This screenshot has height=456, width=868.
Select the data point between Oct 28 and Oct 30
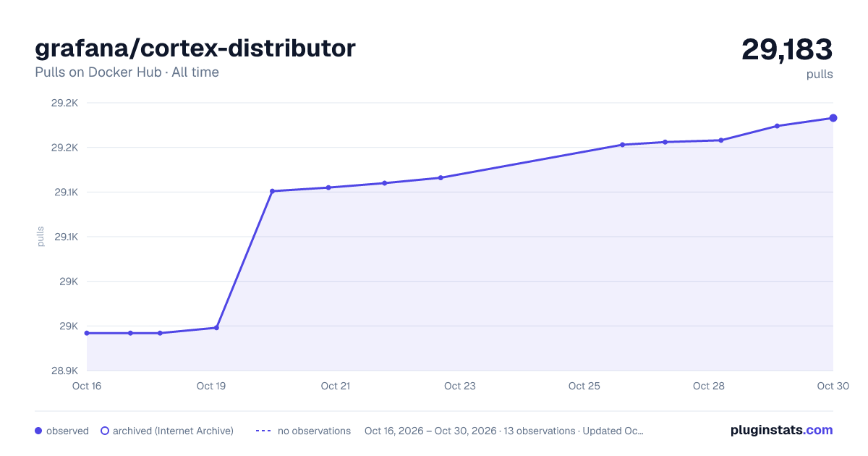(x=777, y=126)
